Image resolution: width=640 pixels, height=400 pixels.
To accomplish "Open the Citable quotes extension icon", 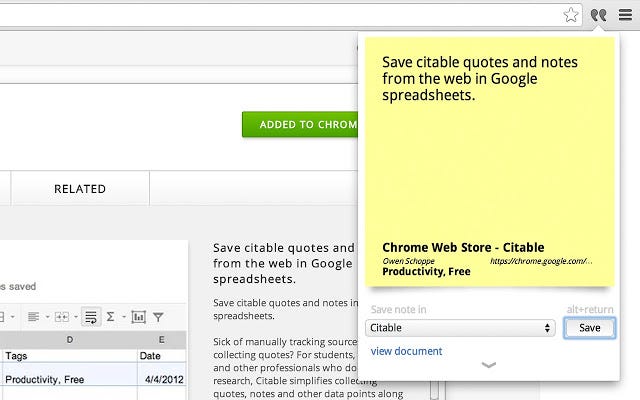I will coord(598,16).
